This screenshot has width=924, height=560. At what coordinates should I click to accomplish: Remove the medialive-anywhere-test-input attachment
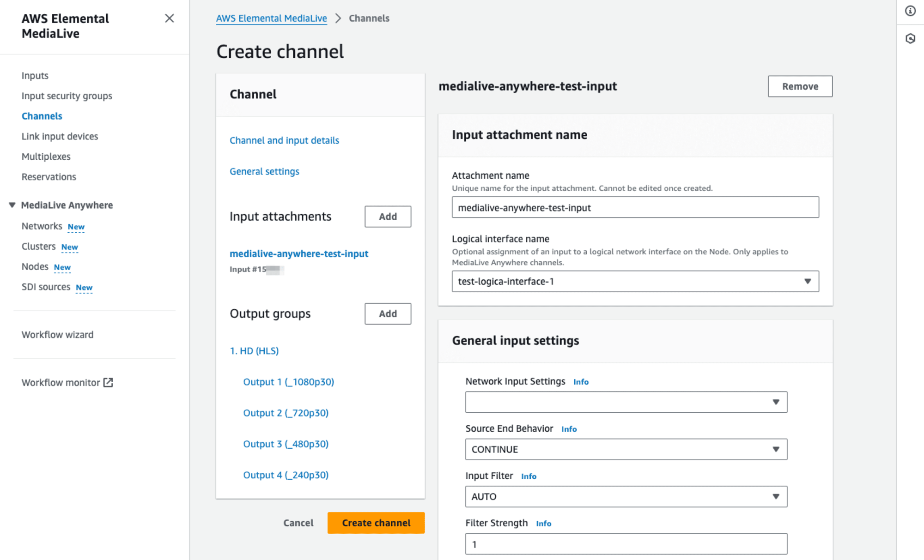click(x=800, y=86)
